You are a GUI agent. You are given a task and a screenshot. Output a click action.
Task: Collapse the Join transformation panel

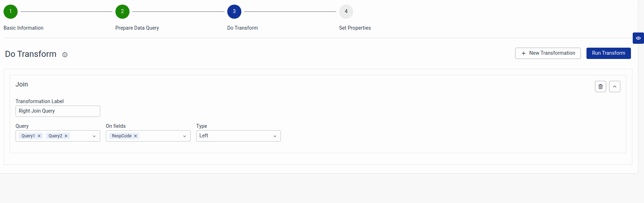pos(614,86)
